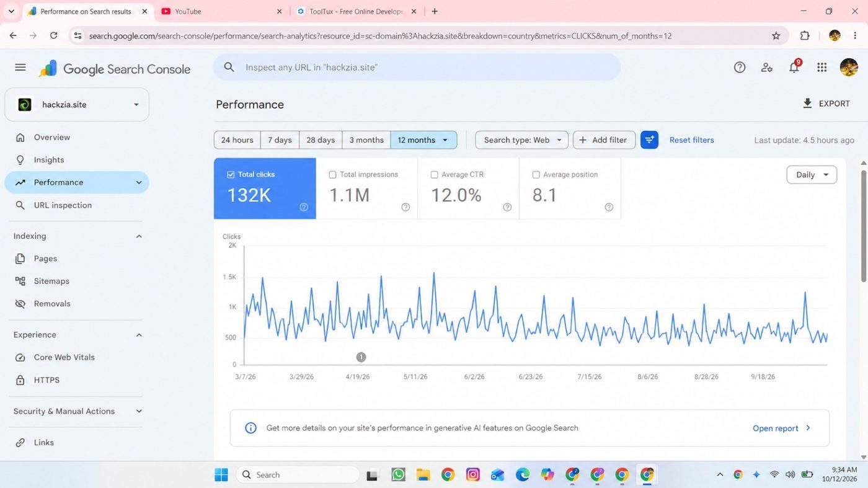868x488 pixels.
Task: Select the 28 days range tab
Action: (x=321, y=140)
